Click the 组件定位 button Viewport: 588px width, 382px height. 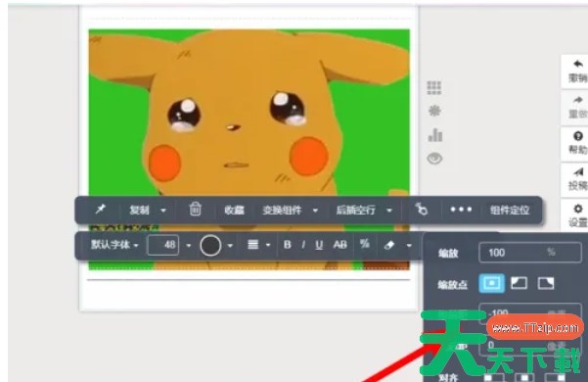click(x=510, y=210)
